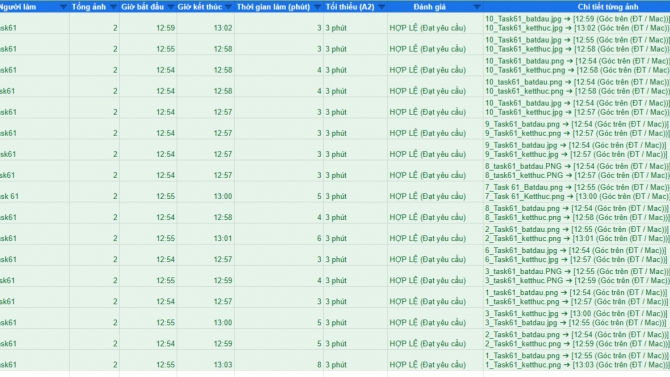Open the Người làm column filter dropdown

coord(63,7)
